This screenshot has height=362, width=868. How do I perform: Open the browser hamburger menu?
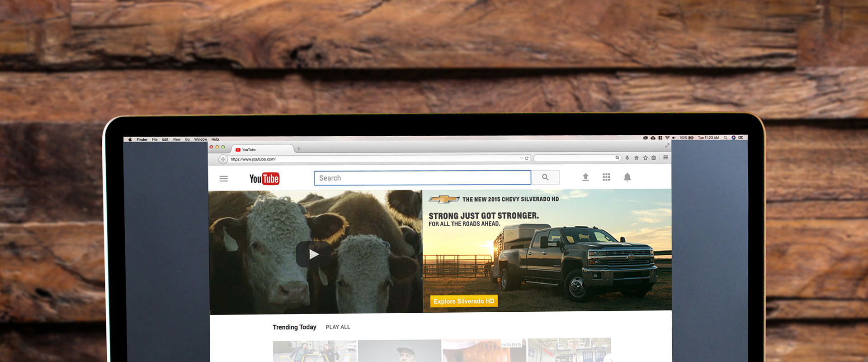tap(665, 157)
